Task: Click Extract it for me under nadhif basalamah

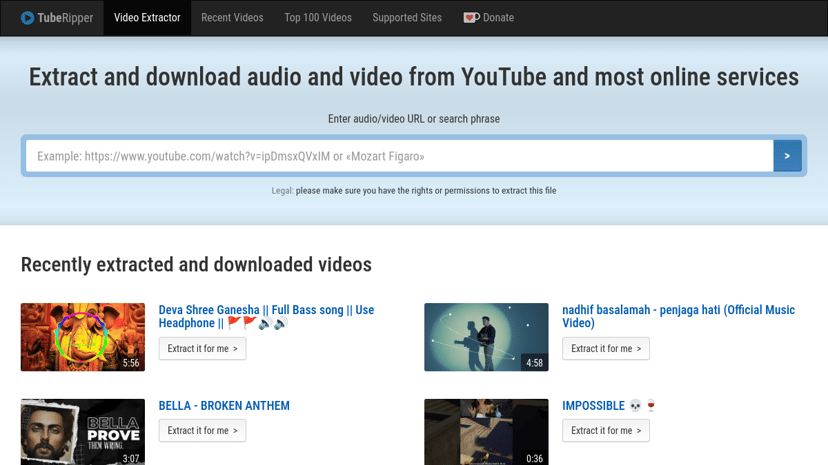Action: (606, 348)
